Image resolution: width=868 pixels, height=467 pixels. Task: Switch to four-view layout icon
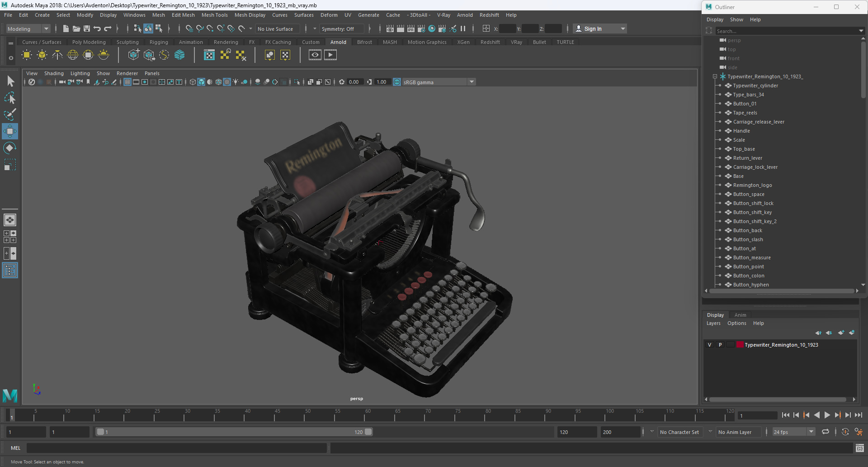pyautogui.click(x=10, y=237)
